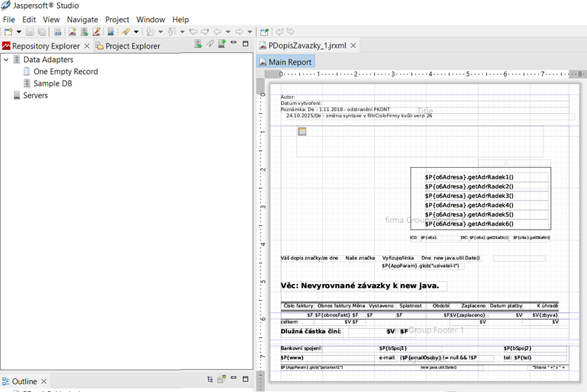Open the dropdown next to the forward navigation arrow
Screen dimensions: 587x392
tap(250, 32)
